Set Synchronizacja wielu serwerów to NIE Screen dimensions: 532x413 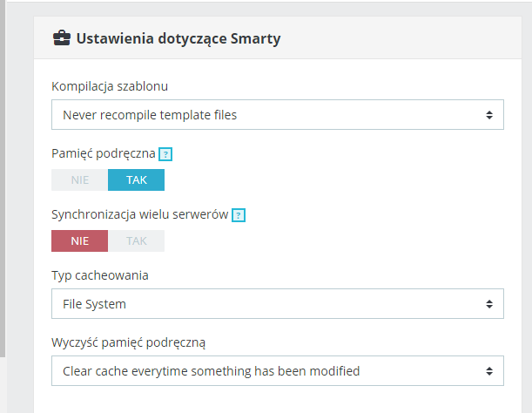pos(80,240)
